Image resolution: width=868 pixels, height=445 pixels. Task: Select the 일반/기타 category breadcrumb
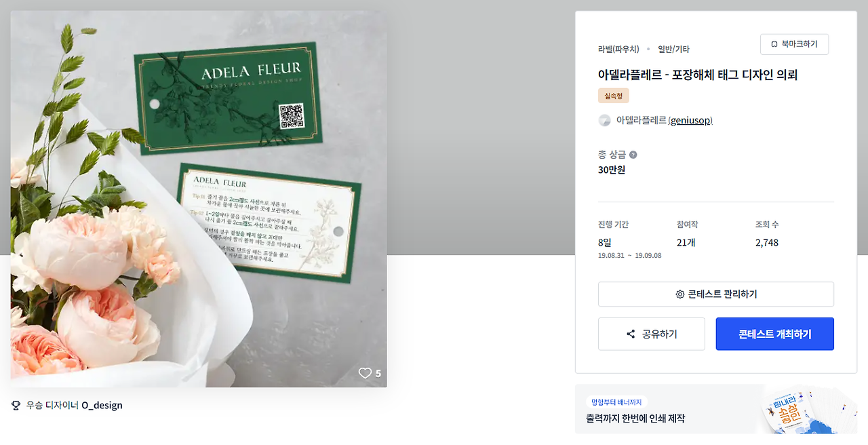point(673,49)
